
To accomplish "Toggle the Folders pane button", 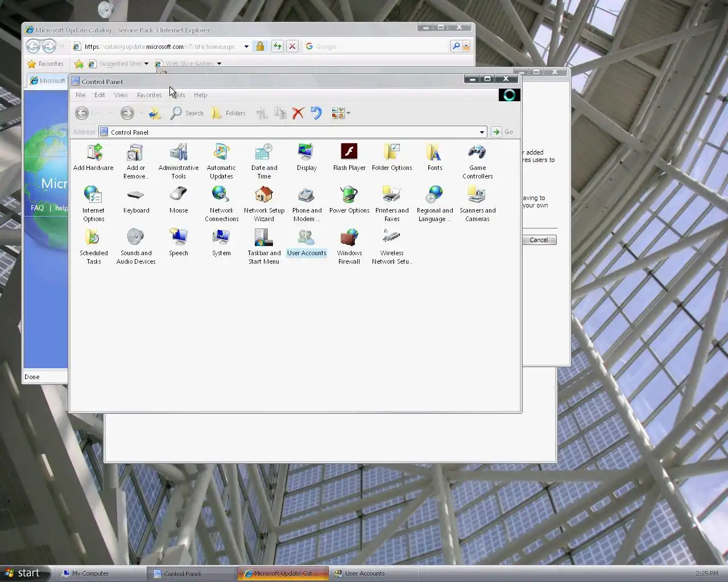I will tap(228, 113).
